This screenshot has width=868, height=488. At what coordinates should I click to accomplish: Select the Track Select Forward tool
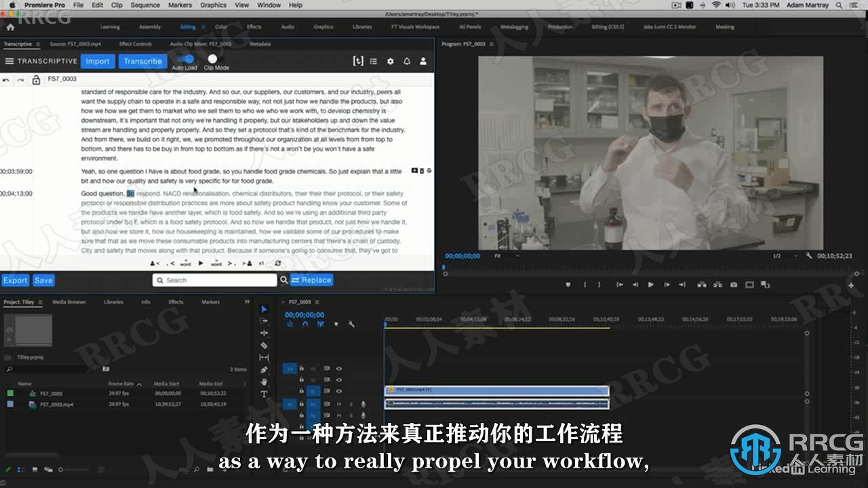pos(264,321)
